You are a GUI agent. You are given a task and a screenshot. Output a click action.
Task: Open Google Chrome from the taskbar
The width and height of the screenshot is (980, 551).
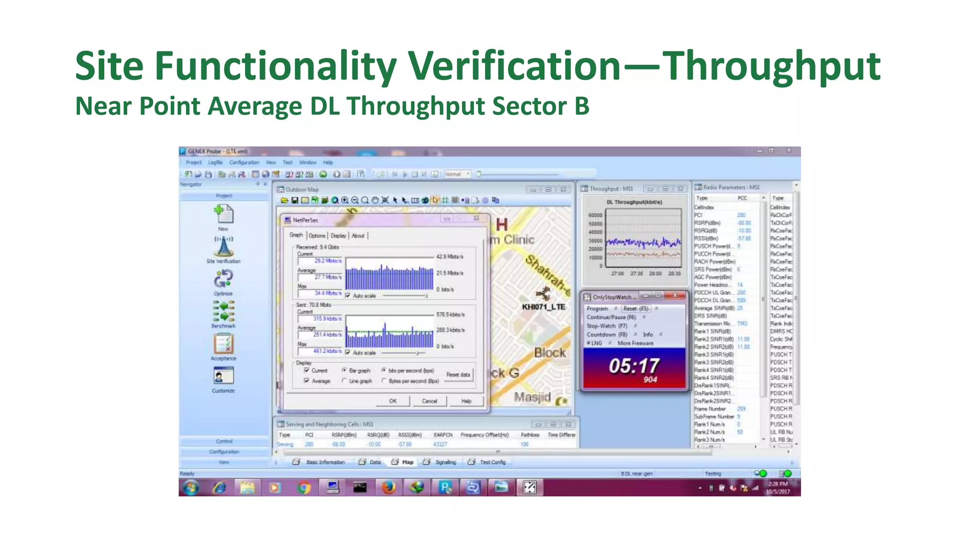pyautogui.click(x=304, y=487)
